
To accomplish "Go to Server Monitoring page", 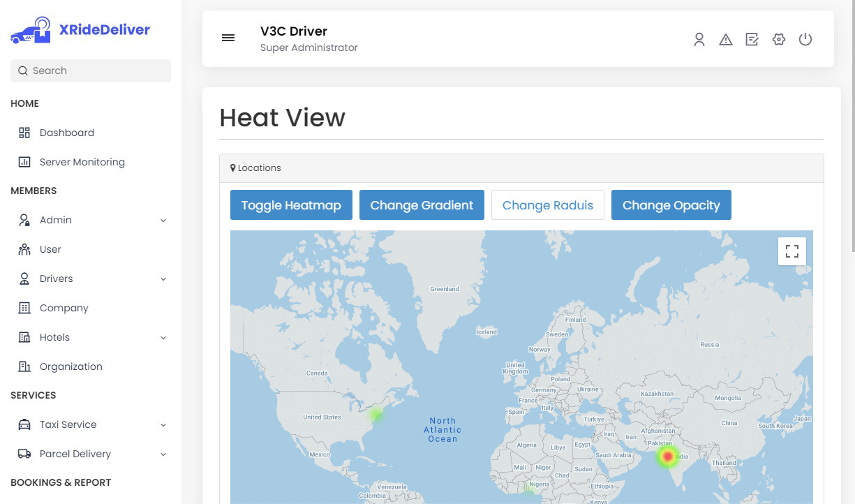I will pyautogui.click(x=82, y=162).
